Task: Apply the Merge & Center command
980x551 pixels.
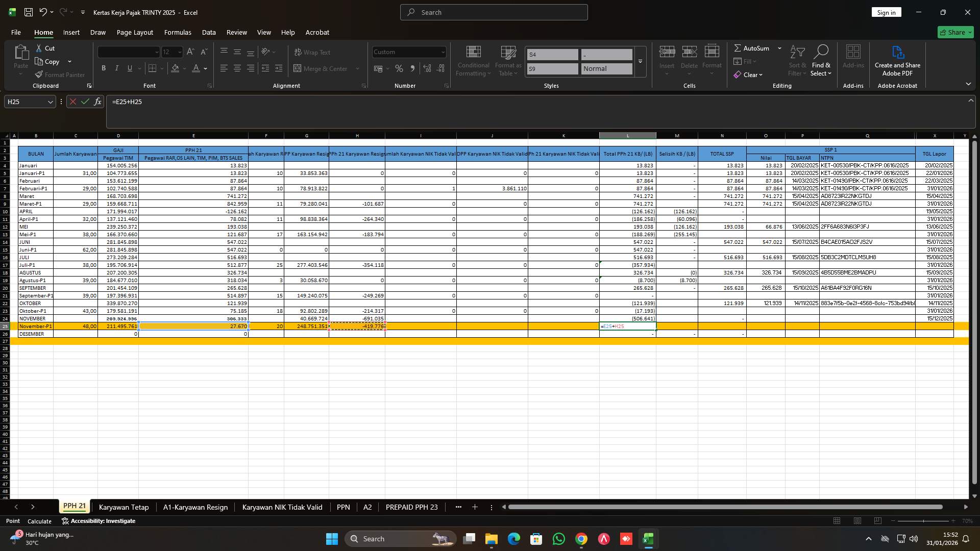Action: (322, 68)
